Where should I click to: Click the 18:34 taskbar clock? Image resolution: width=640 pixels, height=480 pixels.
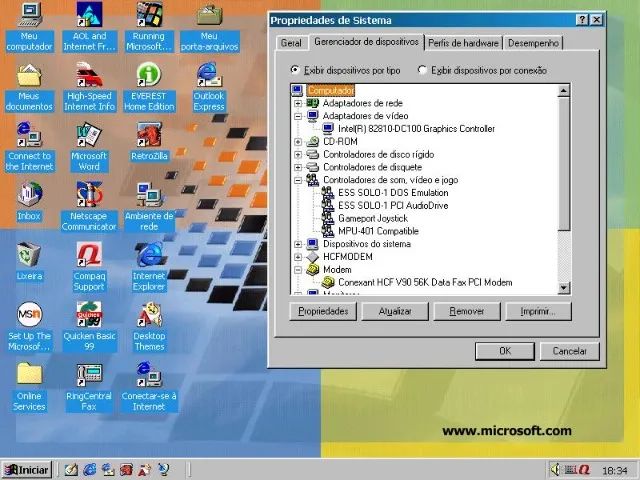[615, 471]
